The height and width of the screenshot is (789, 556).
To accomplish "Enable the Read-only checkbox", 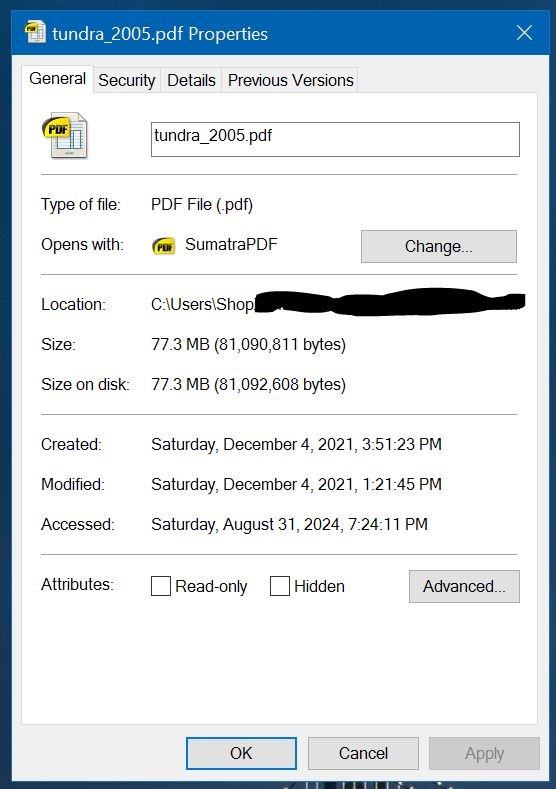I will click(161, 586).
